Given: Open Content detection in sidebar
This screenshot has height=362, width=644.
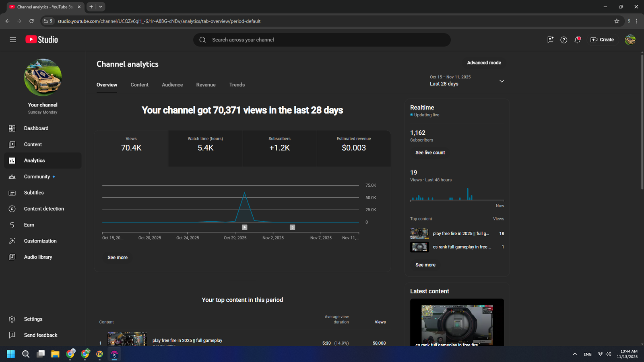Looking at the screenshot, I should coord(43,209).
